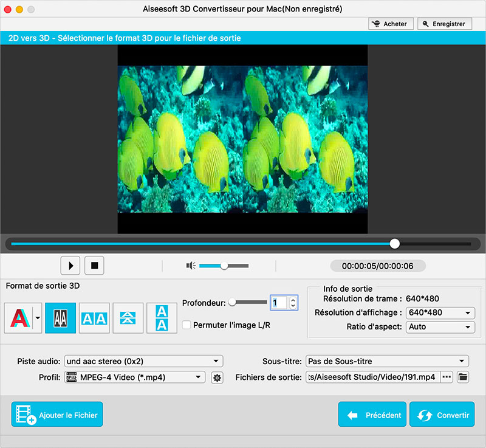Change the Ratio d'aspect dropdown
The image size is (486, 448).
pyautogui.click(x=440, y=327)
